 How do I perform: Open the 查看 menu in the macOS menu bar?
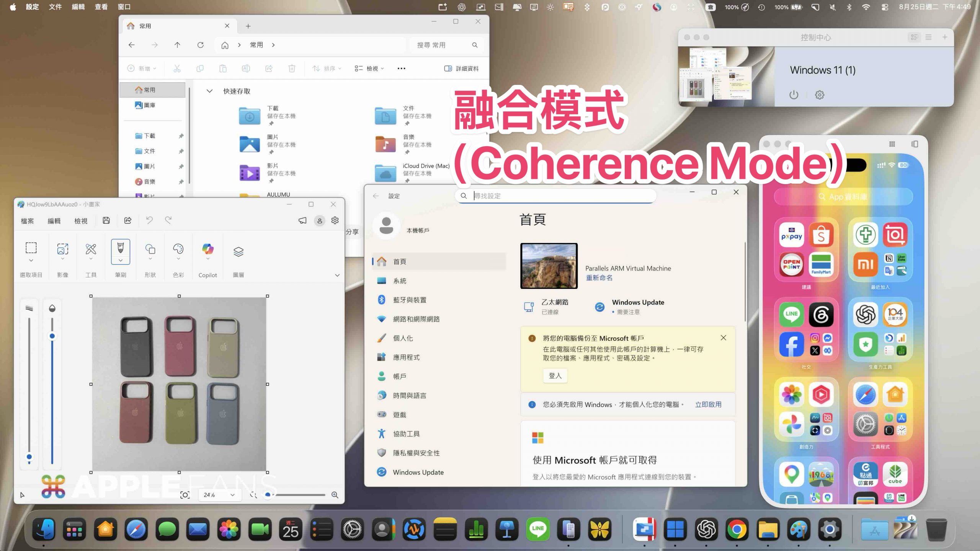point(101,7)
